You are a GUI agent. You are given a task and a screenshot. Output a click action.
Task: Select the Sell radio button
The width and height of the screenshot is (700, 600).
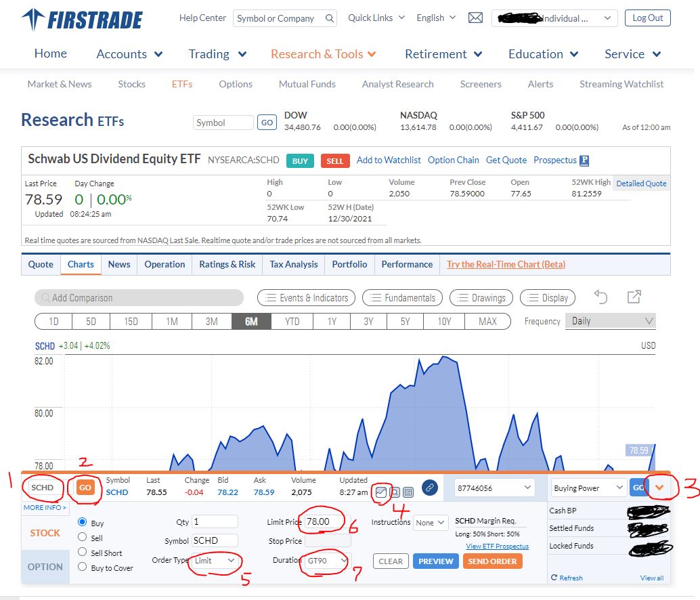[82, 536]
